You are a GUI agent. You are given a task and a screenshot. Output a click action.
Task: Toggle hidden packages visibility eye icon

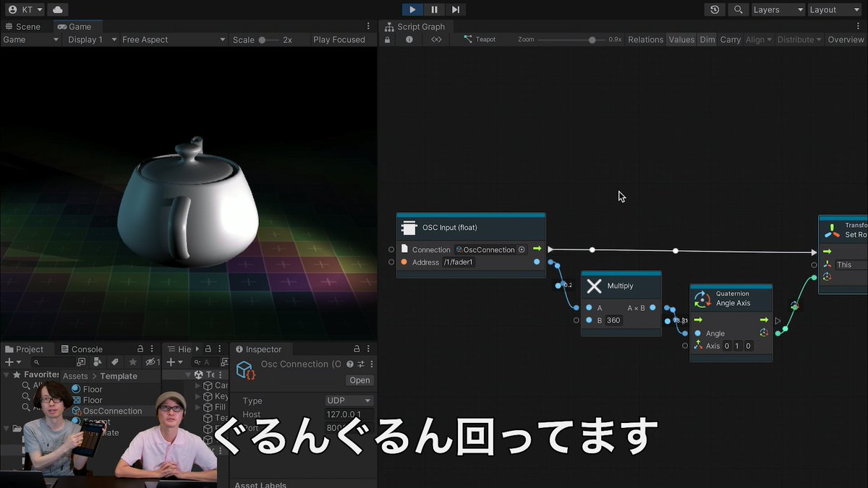tap(152, 362)
